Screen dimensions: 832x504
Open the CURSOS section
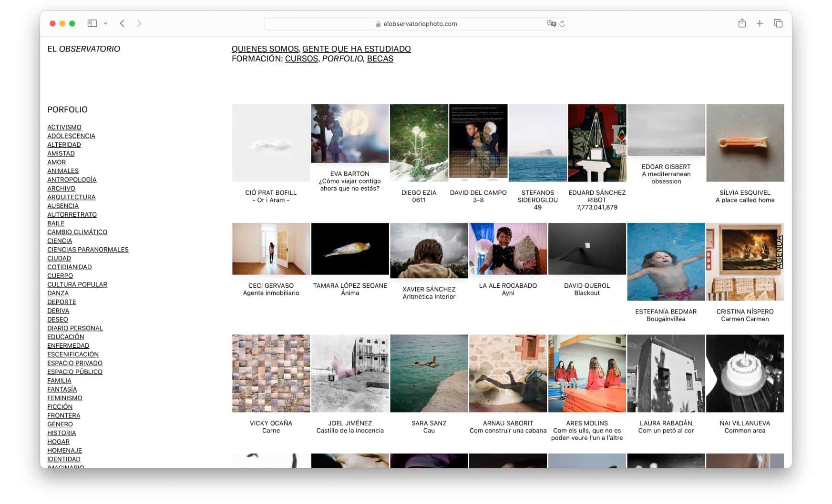point(301,59)
